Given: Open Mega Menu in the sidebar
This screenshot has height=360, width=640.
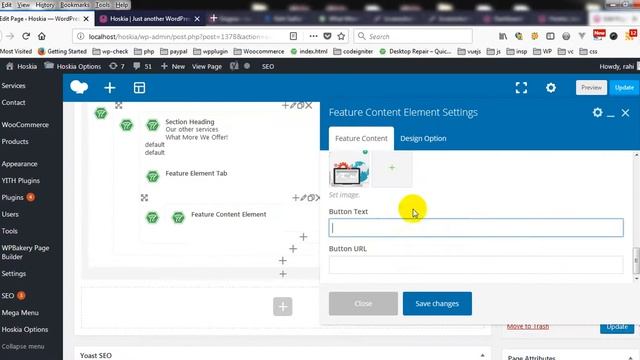Looking at the screenshot, I should click(20, 313).
